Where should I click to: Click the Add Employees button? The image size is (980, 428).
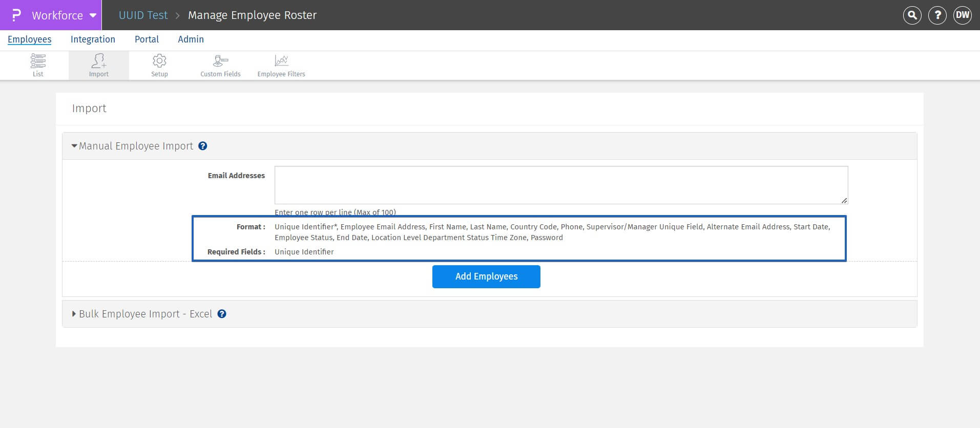click(486, 276)
